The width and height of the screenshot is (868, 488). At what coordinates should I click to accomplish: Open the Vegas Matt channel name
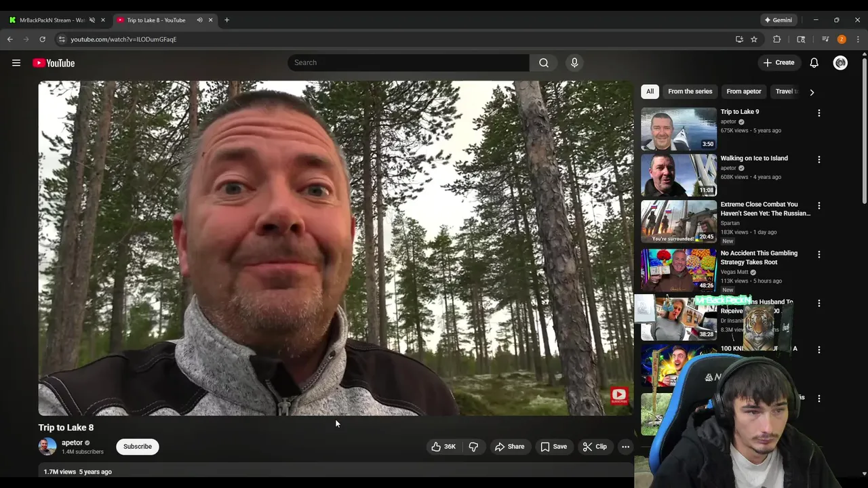[734, 272]
